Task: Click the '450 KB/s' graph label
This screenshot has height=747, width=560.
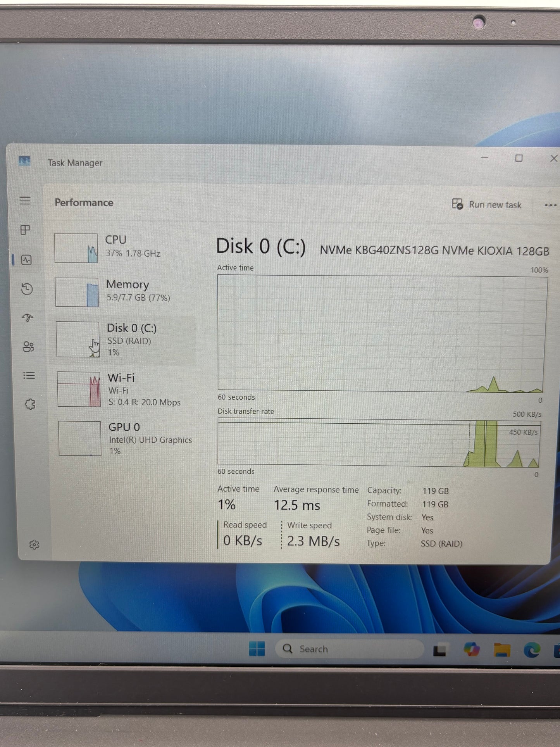Action: pos(523,432)
